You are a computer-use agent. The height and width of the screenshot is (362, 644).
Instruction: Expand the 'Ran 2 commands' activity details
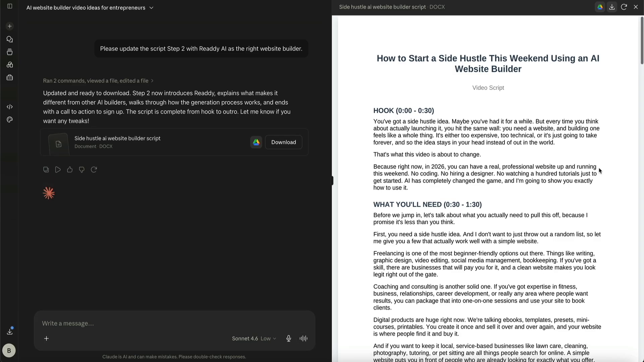coord(98,81)
